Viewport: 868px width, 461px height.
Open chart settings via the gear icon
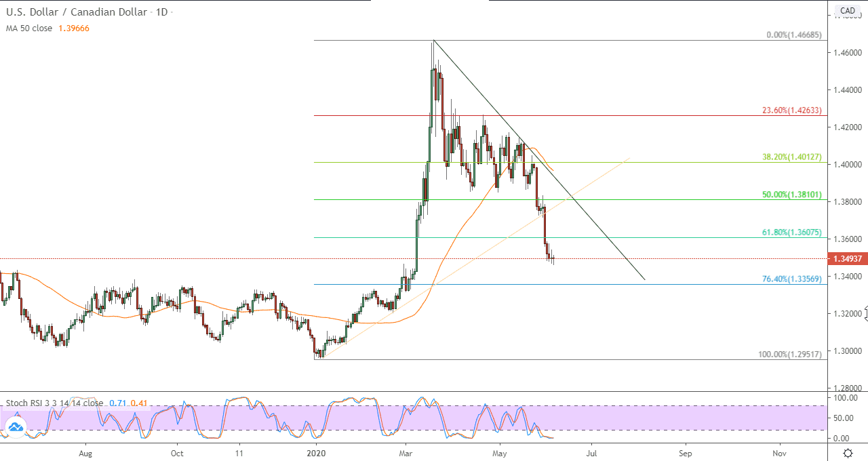848,452
